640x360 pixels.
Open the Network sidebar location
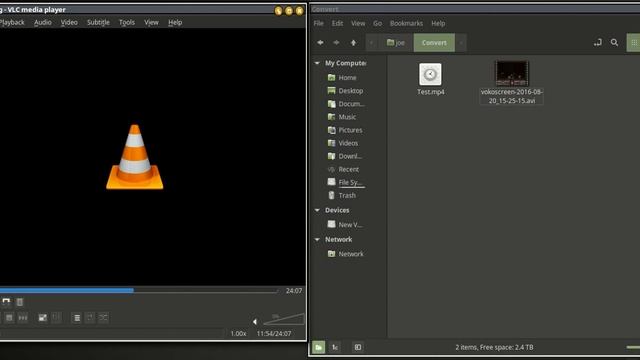coord(345,254)
